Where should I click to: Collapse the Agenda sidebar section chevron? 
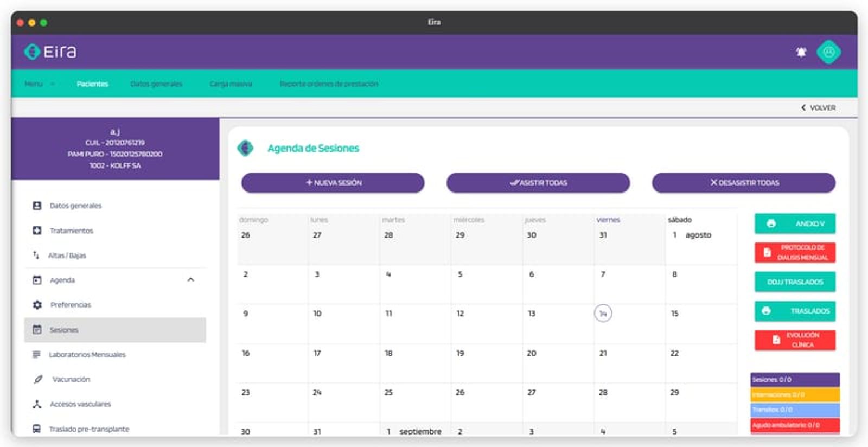click(190, 280)
